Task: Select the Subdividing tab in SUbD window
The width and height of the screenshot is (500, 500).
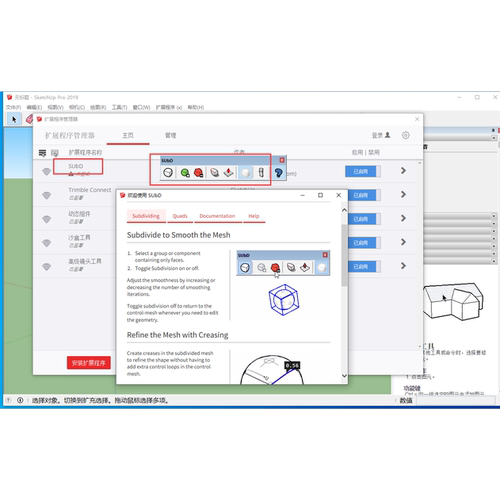Action: click(x=146, y=216)
